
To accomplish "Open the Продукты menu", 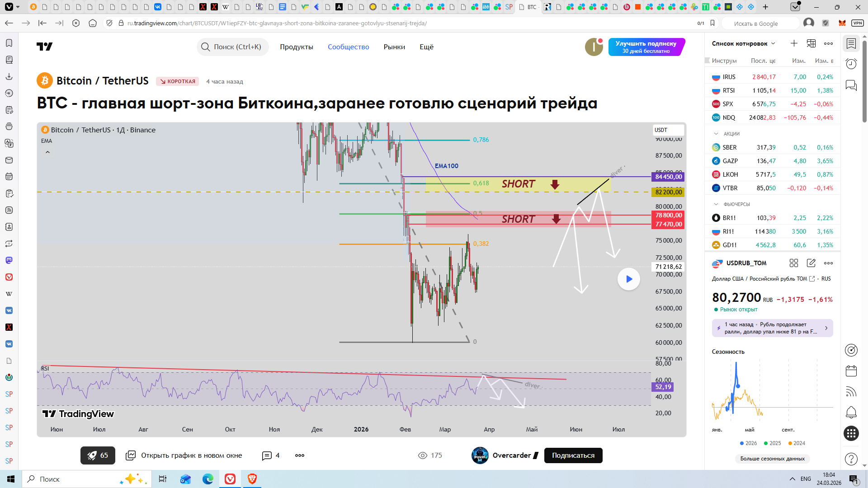I will coord(296,47).
